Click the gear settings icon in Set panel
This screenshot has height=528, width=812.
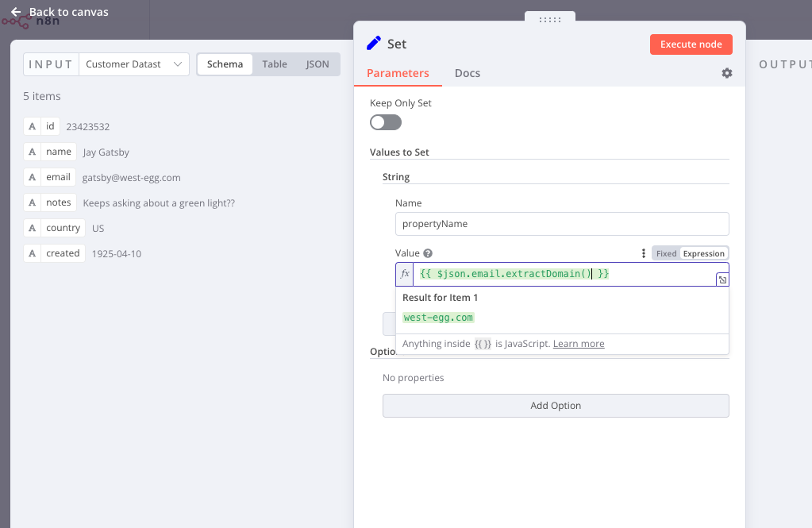click(x=726, y=73)
